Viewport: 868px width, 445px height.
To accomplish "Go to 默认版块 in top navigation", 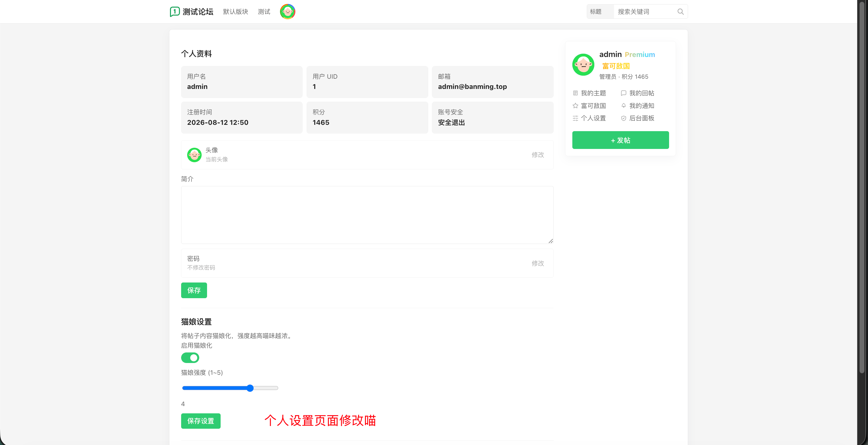I will (x=235, y=12).
